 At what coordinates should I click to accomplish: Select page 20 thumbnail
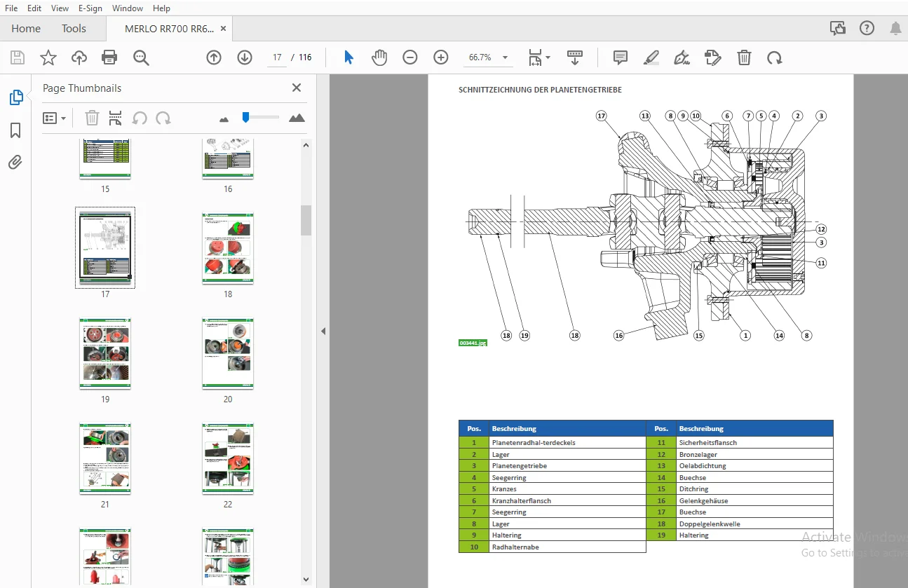[x=228, y=353]
